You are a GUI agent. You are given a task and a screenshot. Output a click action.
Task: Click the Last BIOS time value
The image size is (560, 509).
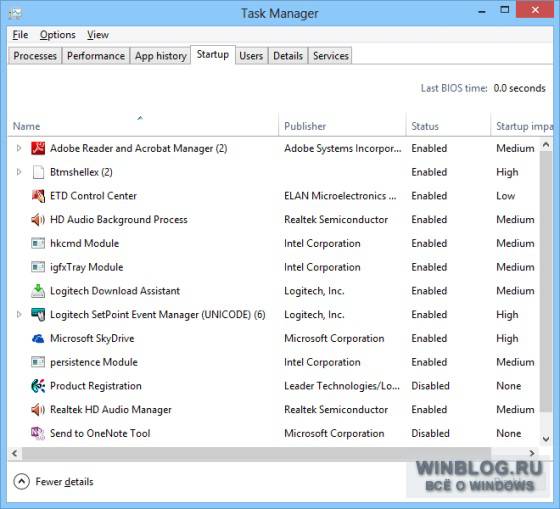click(520, 88)
